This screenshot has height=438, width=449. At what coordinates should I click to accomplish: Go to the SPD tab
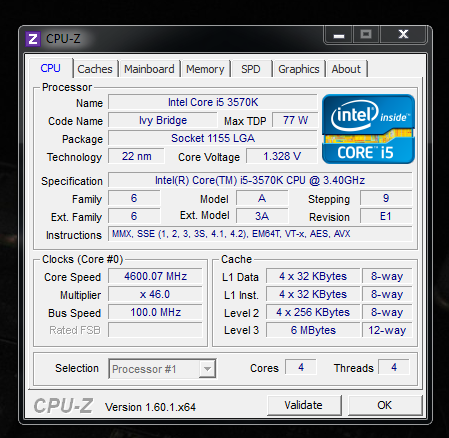(x=251, y=69)
